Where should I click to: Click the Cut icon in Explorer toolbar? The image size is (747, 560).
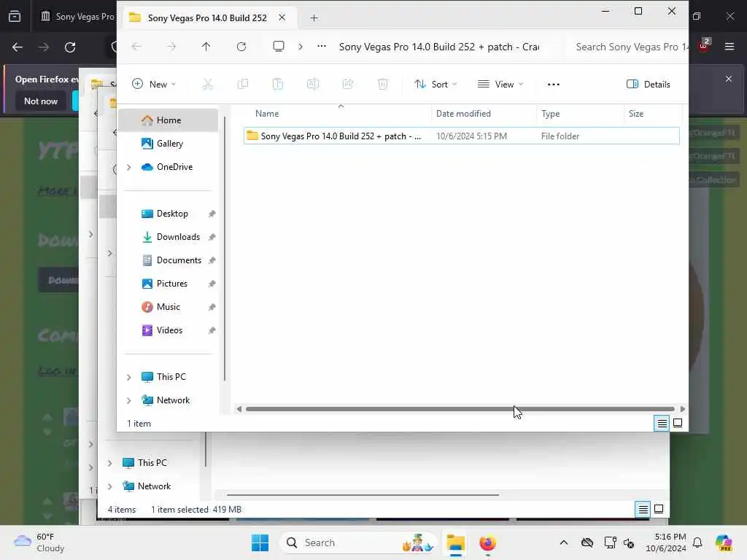207,85
